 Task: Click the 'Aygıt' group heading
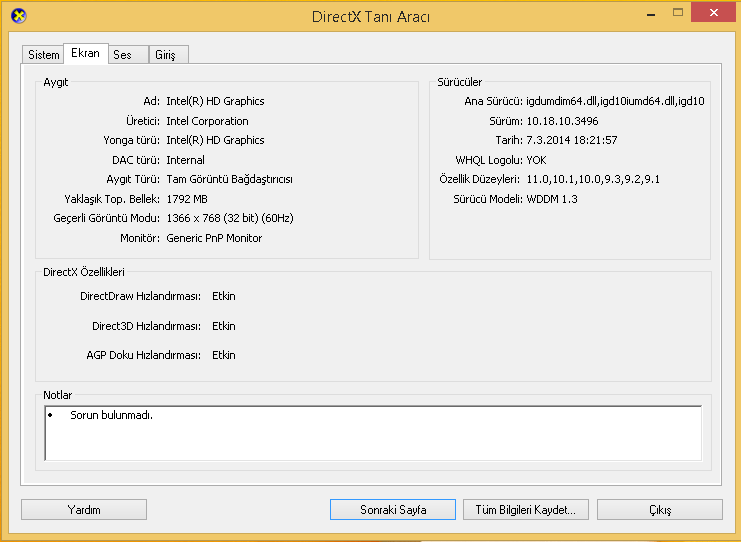(56, 82)
